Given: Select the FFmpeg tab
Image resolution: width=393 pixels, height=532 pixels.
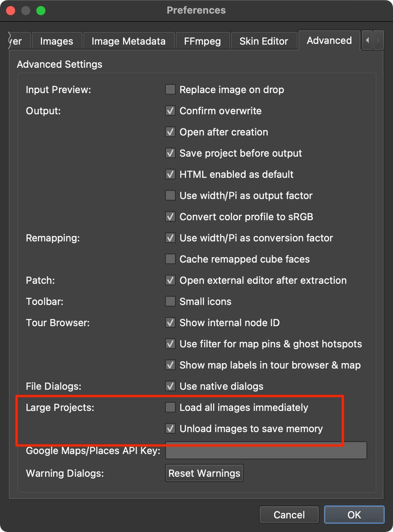Looking at the screenshot, I should click(203, 41).
